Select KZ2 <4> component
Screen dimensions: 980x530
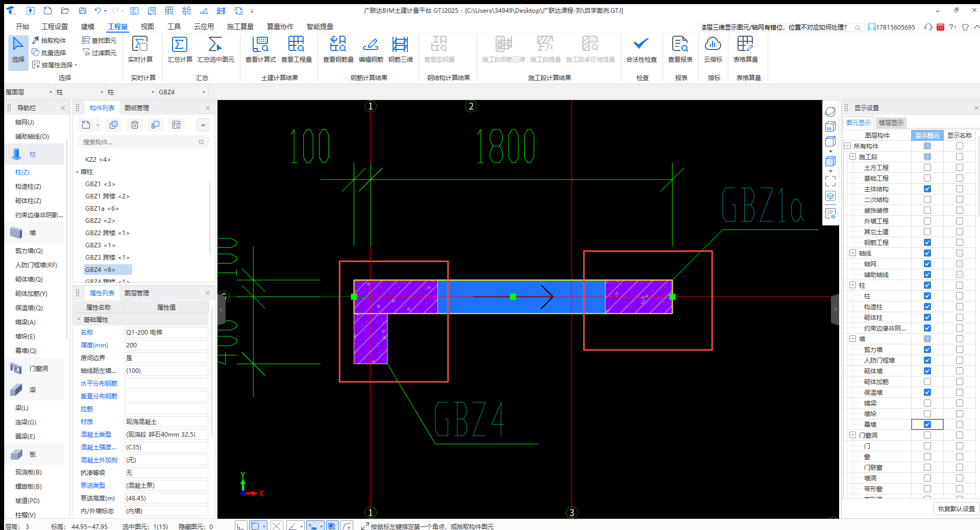point(97,160)
